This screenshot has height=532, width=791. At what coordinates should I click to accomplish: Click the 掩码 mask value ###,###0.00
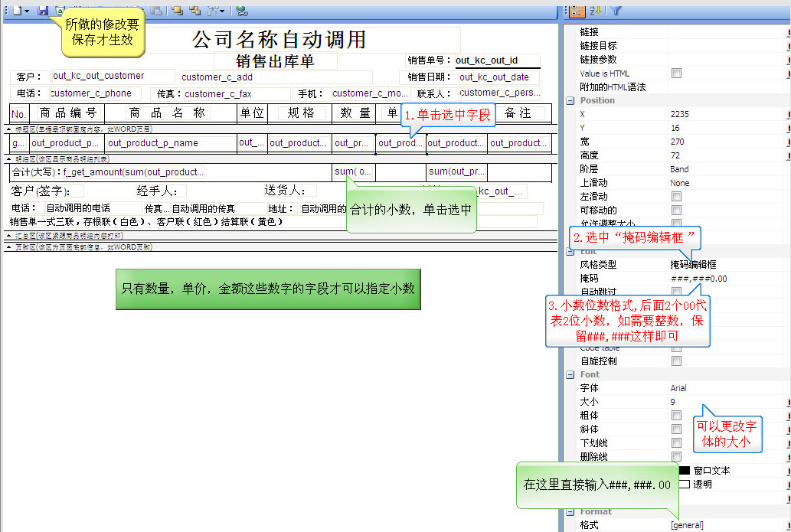(x=698, y=279)
